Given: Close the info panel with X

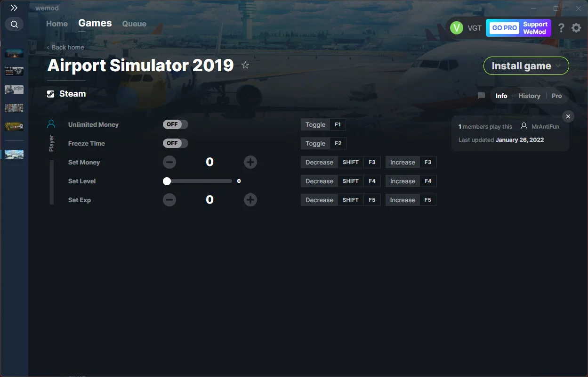Looking at the screenshot, I should point(568,116).
